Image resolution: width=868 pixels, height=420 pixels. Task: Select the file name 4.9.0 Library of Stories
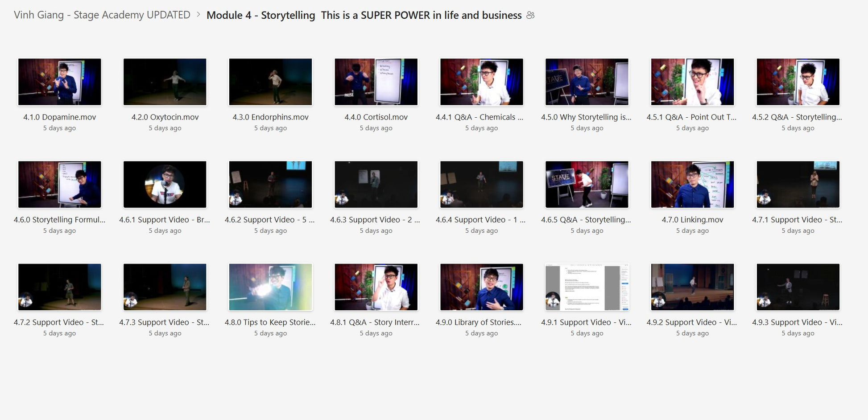pyautogui.click(x=479, y=322)
